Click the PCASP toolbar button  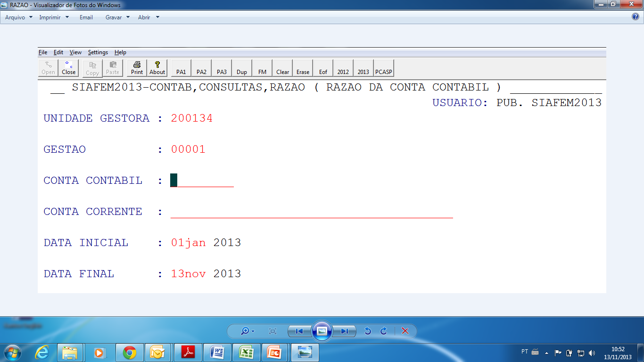(384, 68)
